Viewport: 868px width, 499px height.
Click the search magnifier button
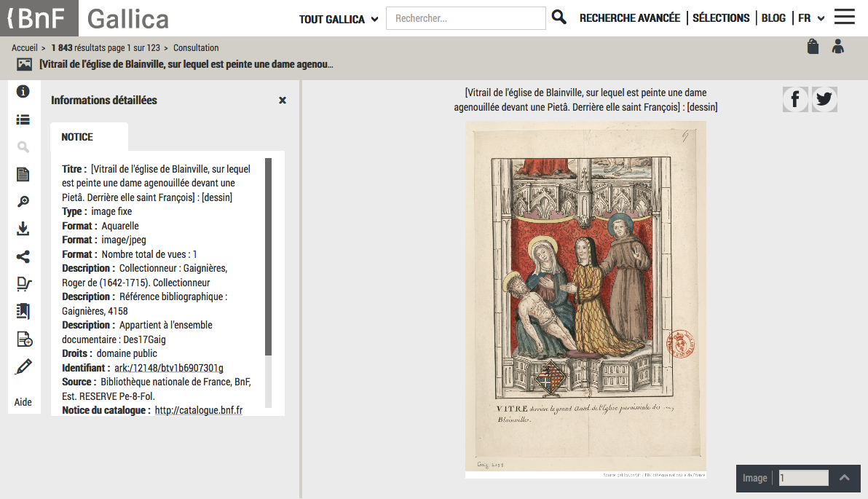(x=559, y=17)
